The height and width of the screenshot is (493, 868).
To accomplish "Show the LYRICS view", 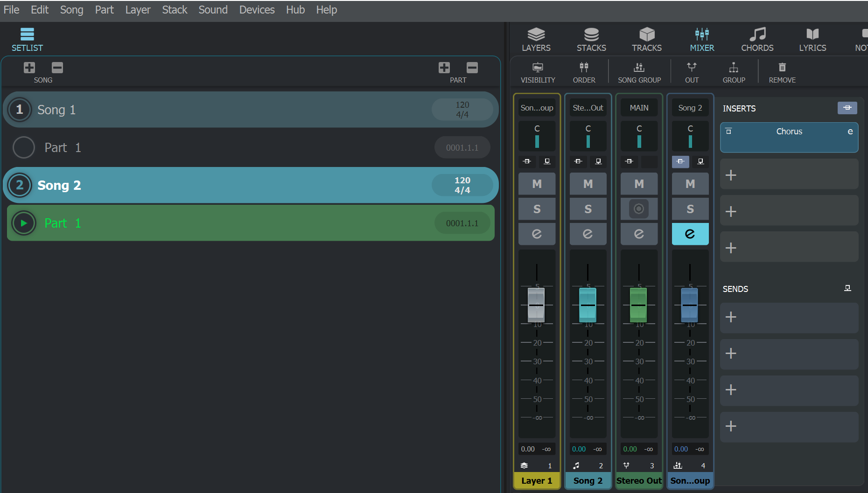I will coord(812,39).
